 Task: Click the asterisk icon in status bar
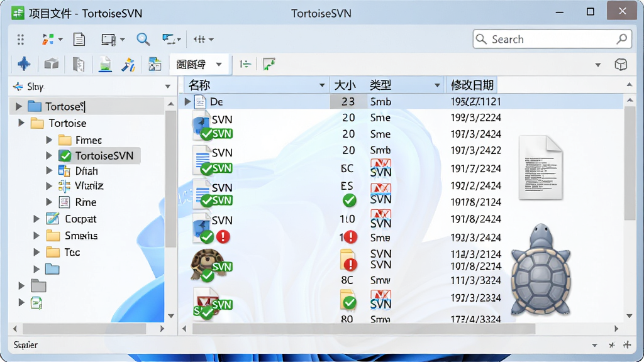[611, 345]
